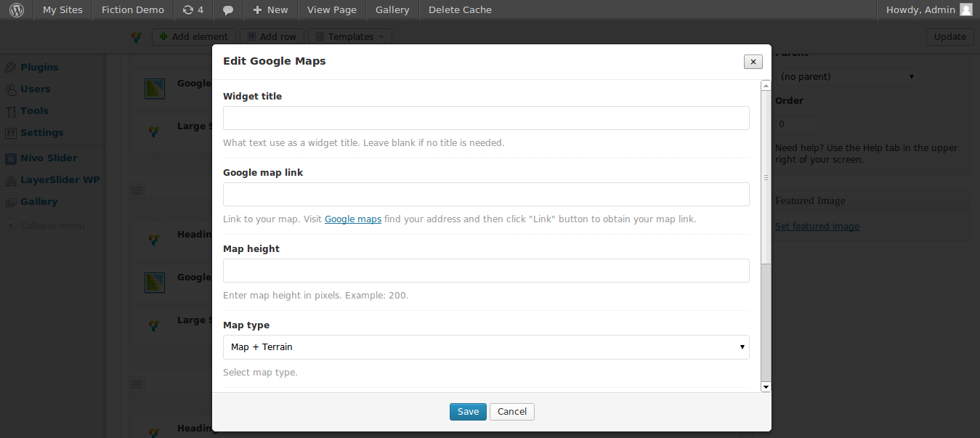Viewport: 980px width, 438px height.
Task: Click the Gallery sidebar icon
Action: click(10, 202)
